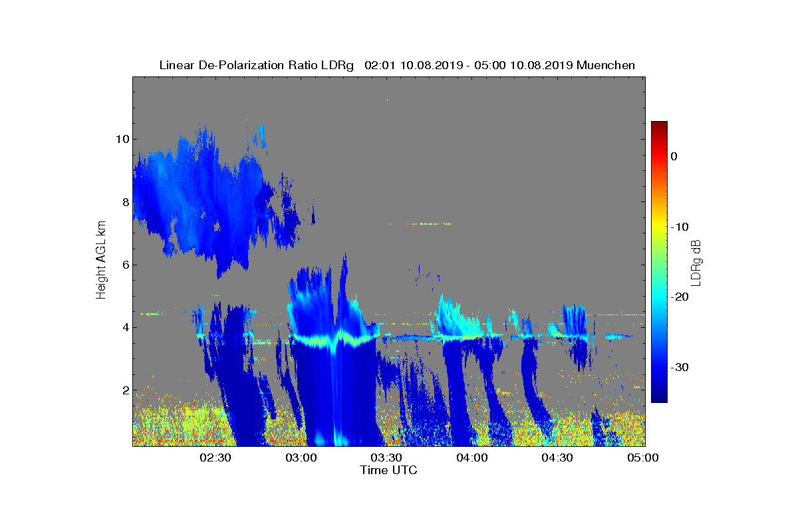Click the colorbar label -10
The image size is (798, 532).
pyautogui.click(x=679, y=227)
